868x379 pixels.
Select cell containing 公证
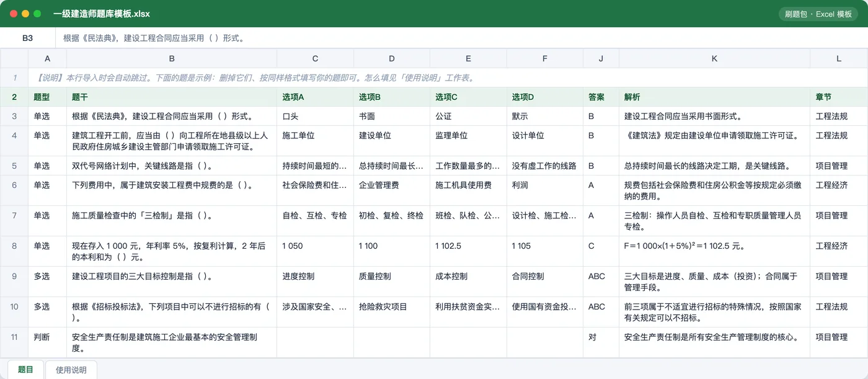468,116
